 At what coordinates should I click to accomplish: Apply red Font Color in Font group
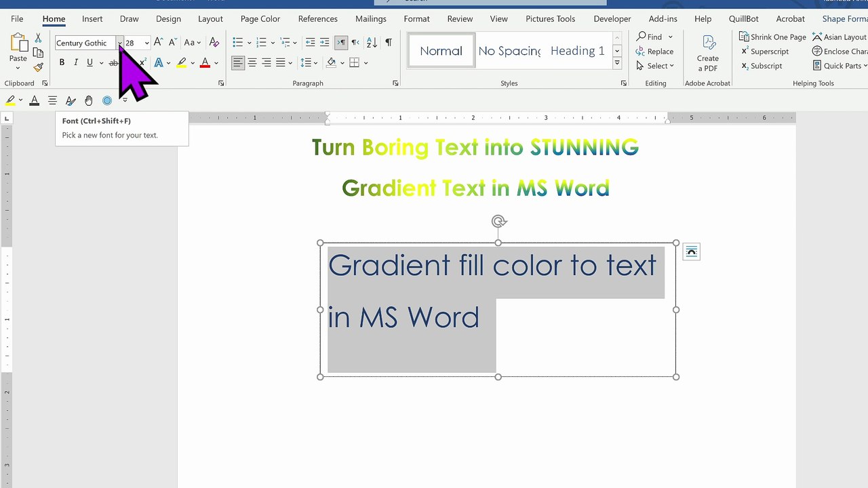[205, 63]
